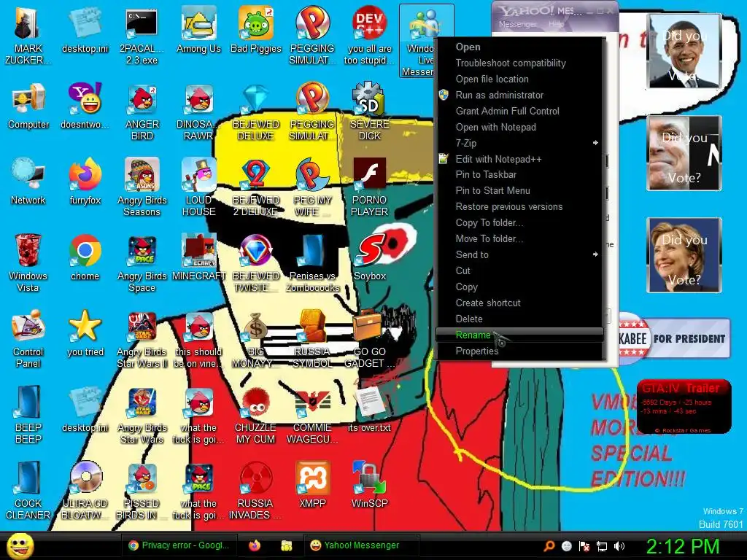Open Messenger menu in Yahoo! Messenger window
Viewport: 747px width, 560px height.
[x=517, y=24]
